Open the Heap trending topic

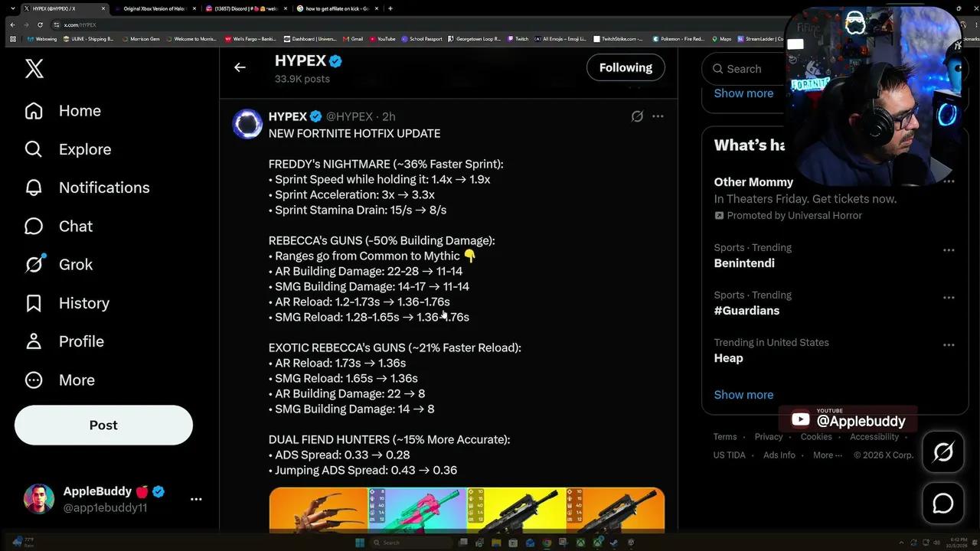728,358
